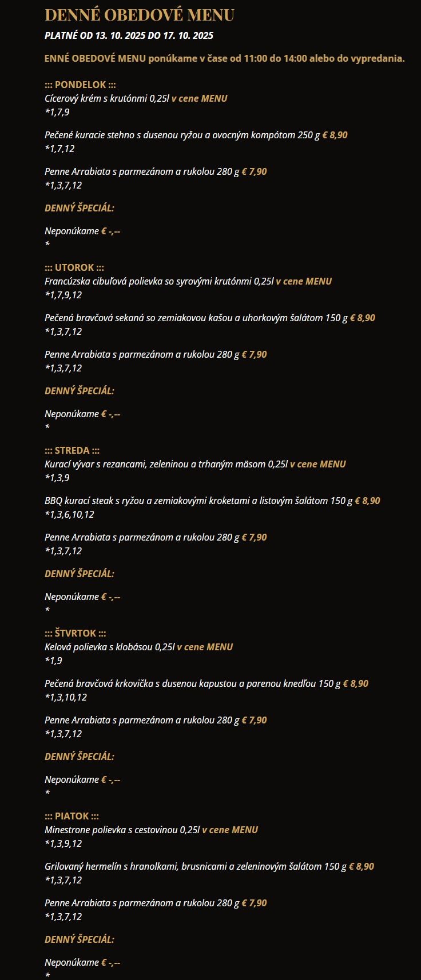
Task: Click the Cícerový krém soup item
Action: (107, 98)
